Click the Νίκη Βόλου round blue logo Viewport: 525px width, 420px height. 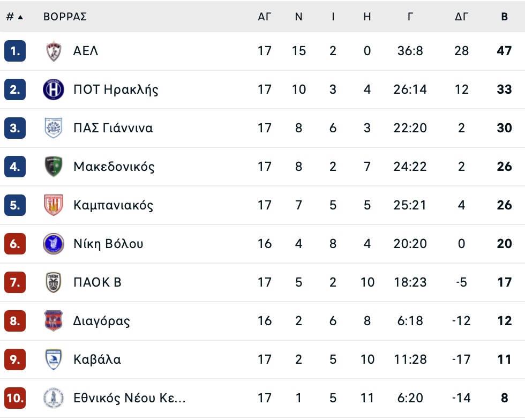(x=54, y=244)
